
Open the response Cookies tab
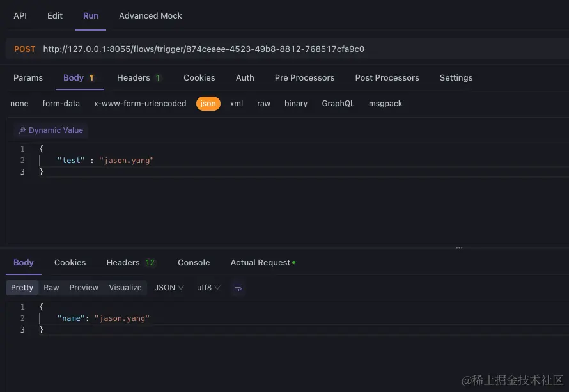[70, 262]
